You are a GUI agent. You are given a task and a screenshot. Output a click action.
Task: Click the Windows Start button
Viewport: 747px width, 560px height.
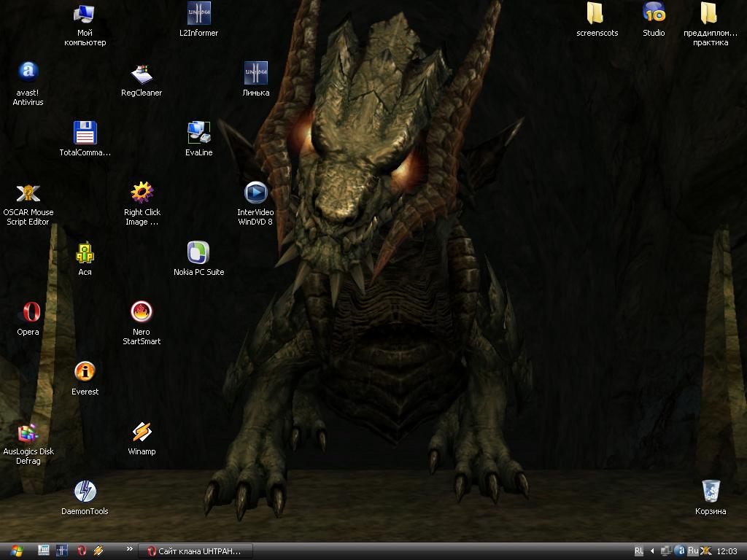point(17,551)
